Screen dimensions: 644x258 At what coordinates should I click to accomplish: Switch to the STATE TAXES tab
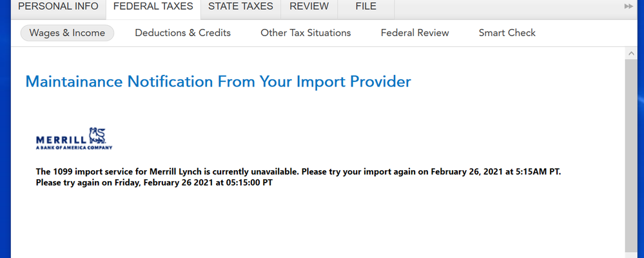[240, 6]
